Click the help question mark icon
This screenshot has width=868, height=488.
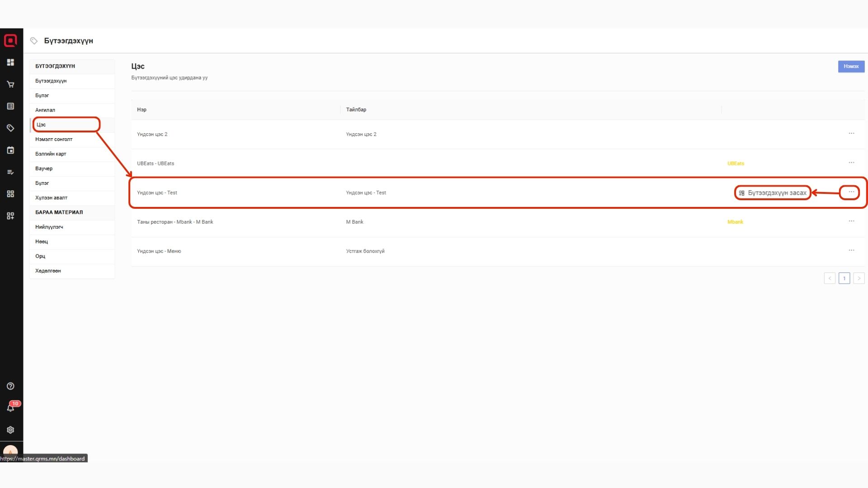(x=10, y=386)
